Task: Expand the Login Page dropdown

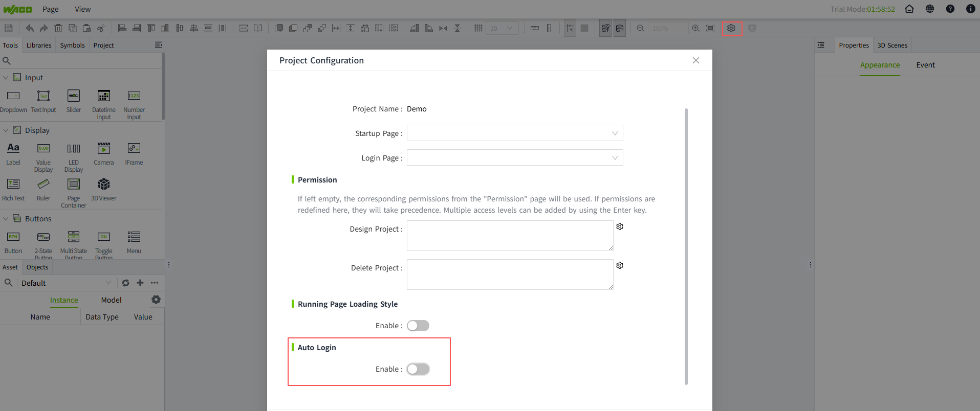Action: click(514, 158)
